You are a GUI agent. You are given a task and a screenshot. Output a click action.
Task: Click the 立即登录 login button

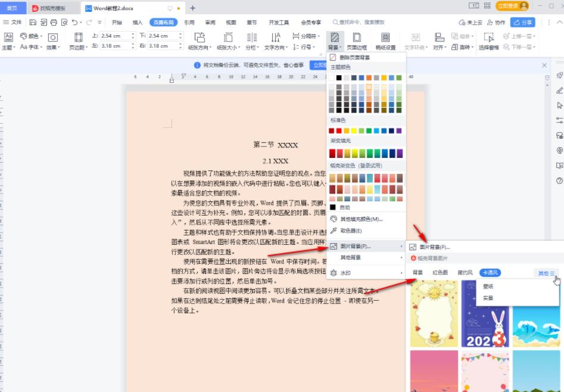pyautogui.click(x=513, y=6)
